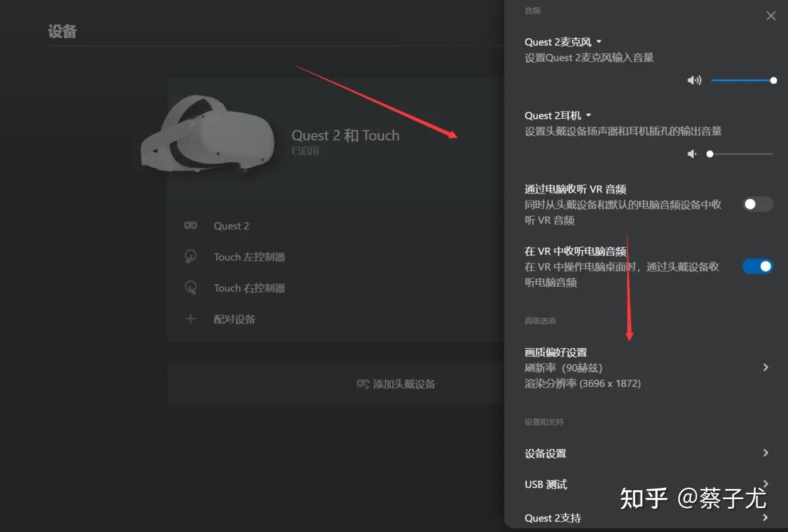788x532 pixels.
Task: Click the 设置Quest 2麦克风输入音量 description
Action: (589, 58)
